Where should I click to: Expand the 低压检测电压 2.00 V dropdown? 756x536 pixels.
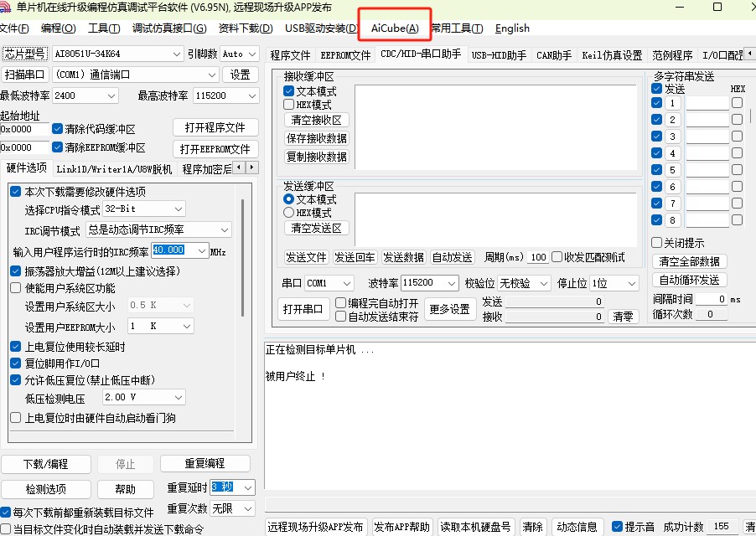[144, 397]
